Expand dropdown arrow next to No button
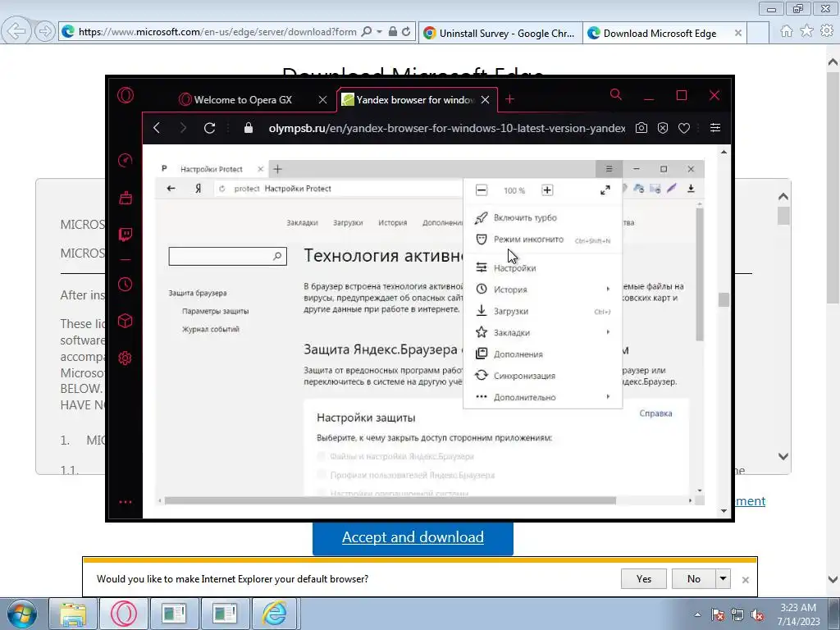 [x=723, y=579]
